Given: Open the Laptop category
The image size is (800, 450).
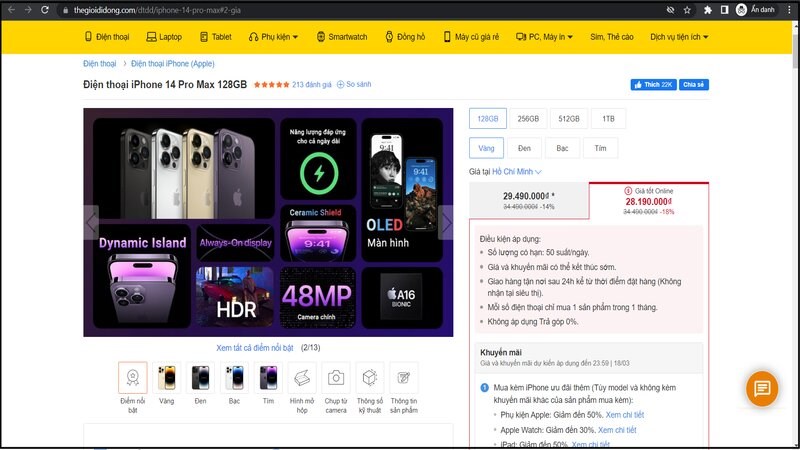Looking at the screenshot, I should point(164,37).
